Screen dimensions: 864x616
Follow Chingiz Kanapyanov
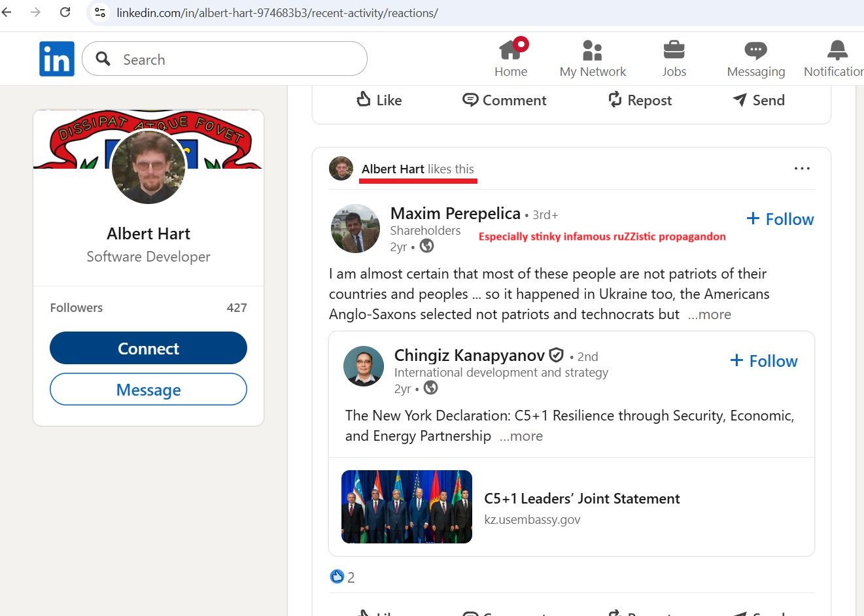coord(763,360)
